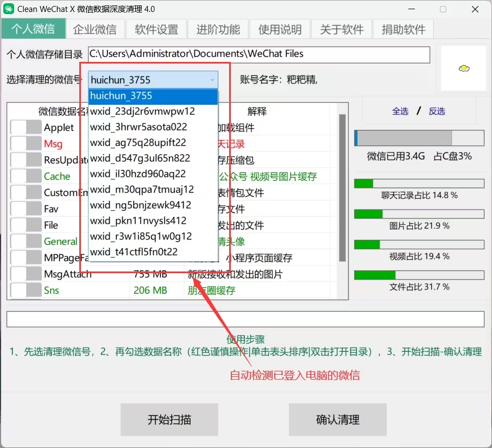Click the 确认清理 button
The width and height of the screenshot is (492, 448).
(x=338, y=420)
